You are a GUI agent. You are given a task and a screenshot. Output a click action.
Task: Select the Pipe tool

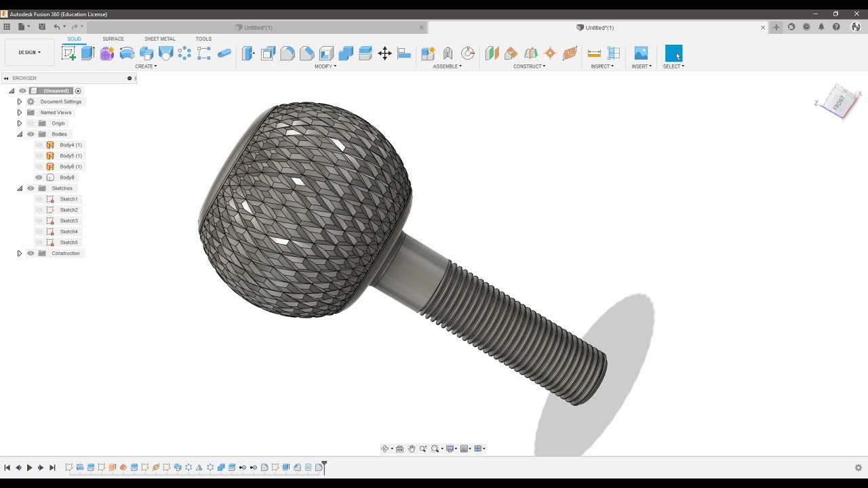pyautogui.click(x=224, y=54)
